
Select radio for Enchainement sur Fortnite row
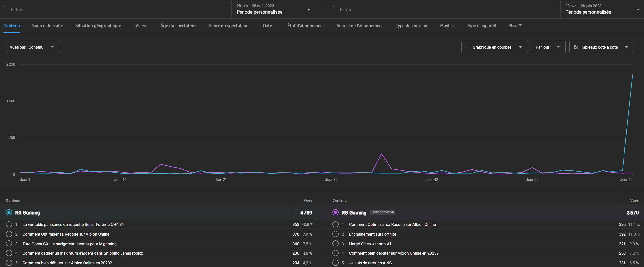335,234
